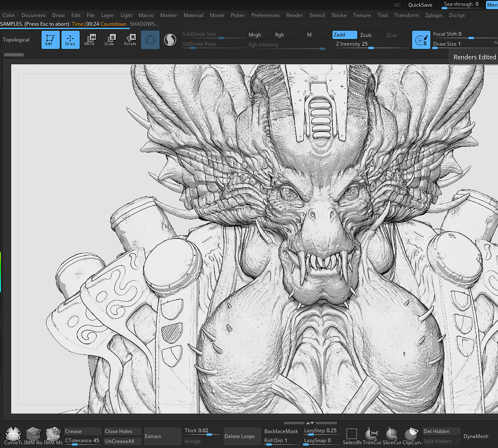498x448 pixels.
Task: Open the Transform menu
Action: click(x=406, y=15)
